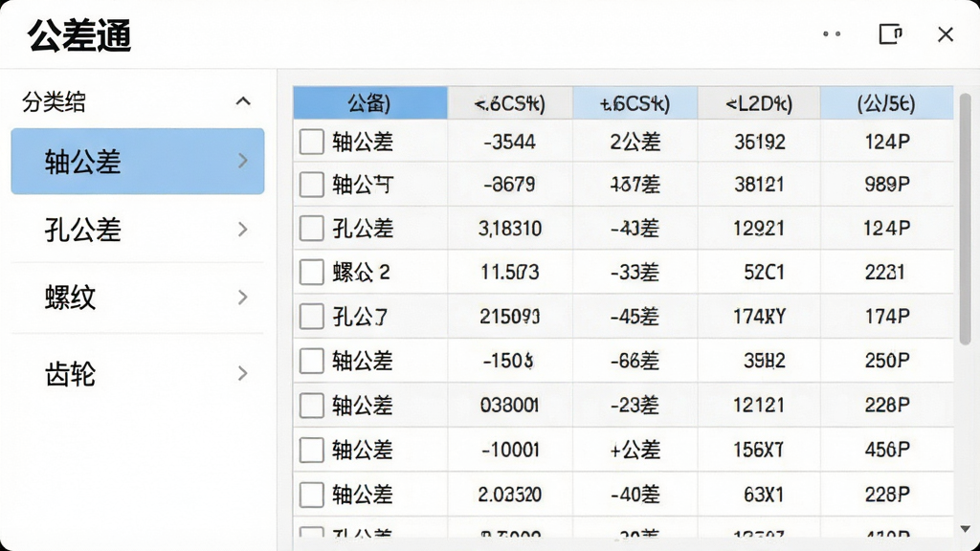Expand the sidebar 孔公差 chevron arrow

[x=243, y=230]
